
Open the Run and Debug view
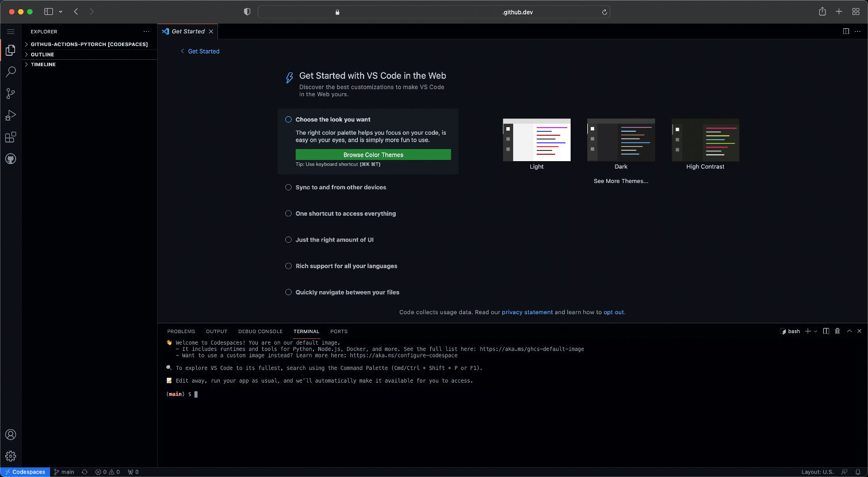pos(10,115)
